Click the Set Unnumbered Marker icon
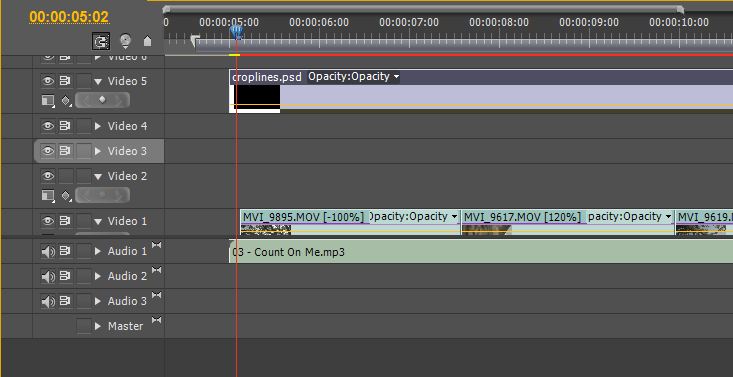The width and height of the screenshot is (733, 377). pyautogui.click(x=147, y=41)
